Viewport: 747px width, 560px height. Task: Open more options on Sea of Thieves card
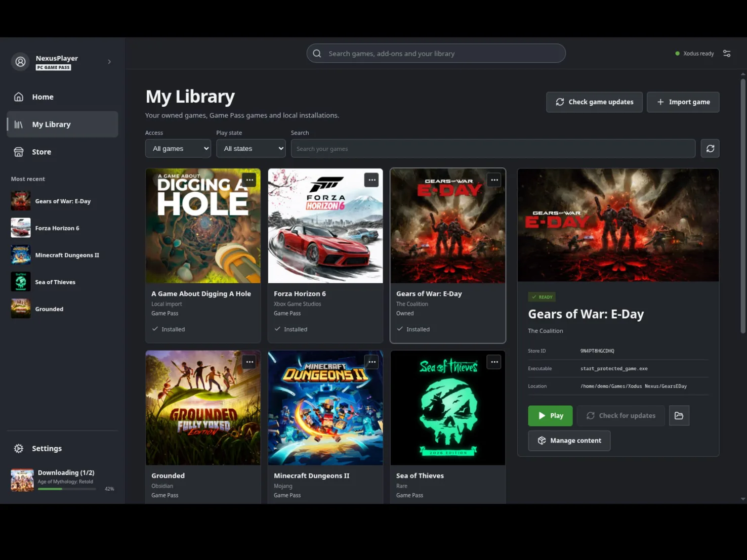[494, 362]
